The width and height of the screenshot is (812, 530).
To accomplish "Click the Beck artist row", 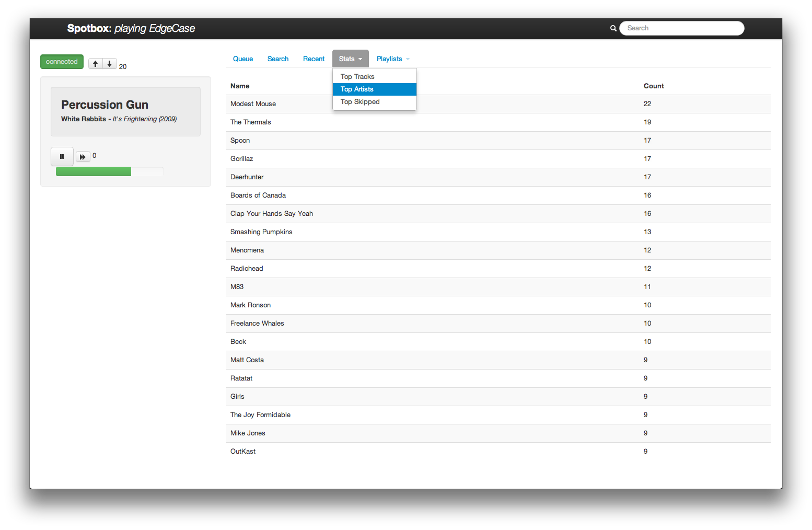I will (498, 342).
